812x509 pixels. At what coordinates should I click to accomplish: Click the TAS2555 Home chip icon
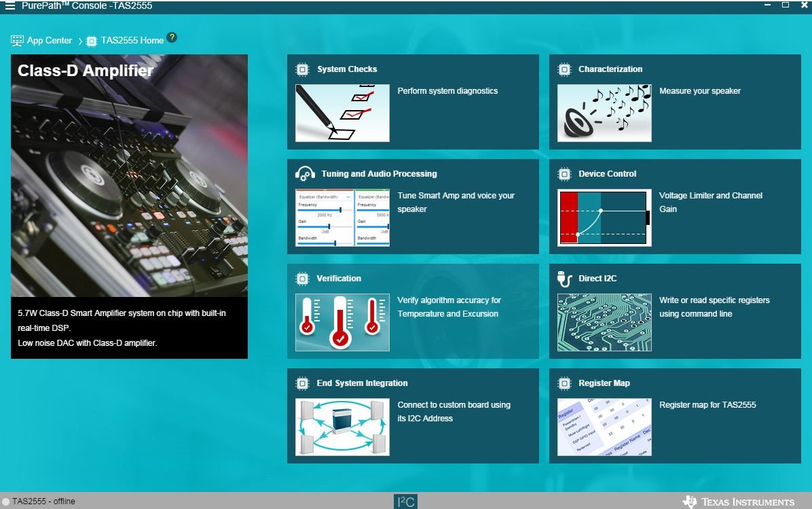pos(92,41)
